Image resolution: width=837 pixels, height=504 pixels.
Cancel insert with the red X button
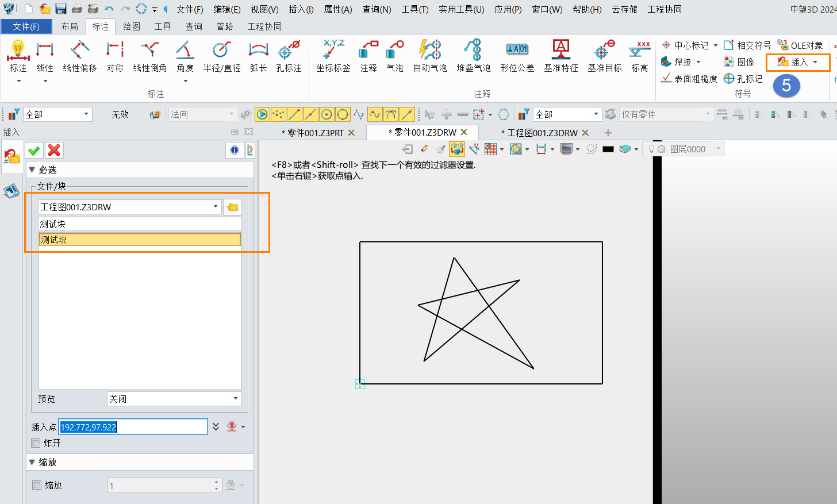[54, 151]
